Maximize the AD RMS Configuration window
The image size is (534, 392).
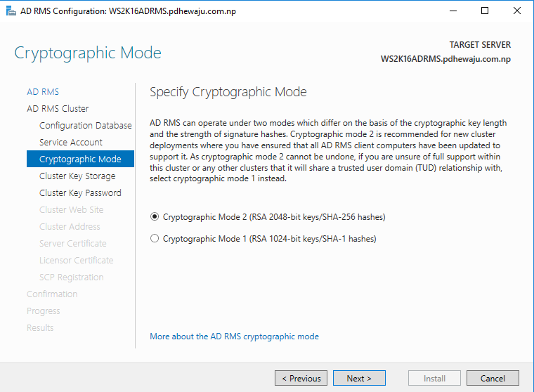coord(485,11)
